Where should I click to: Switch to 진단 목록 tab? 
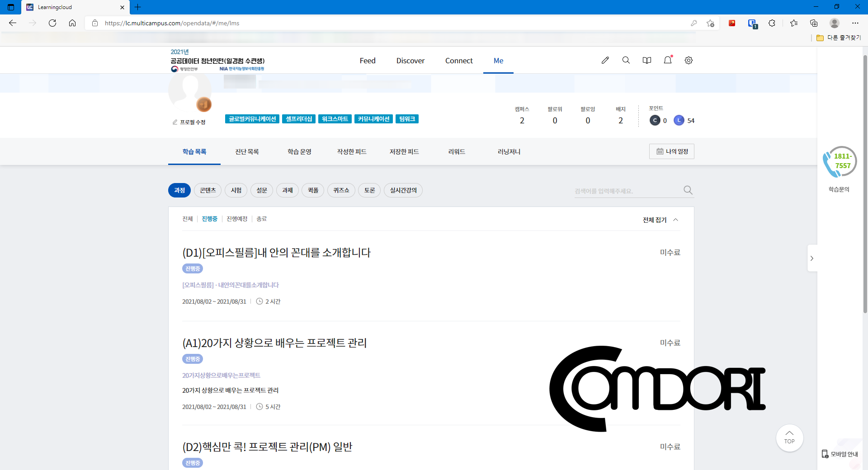point(247,152)
